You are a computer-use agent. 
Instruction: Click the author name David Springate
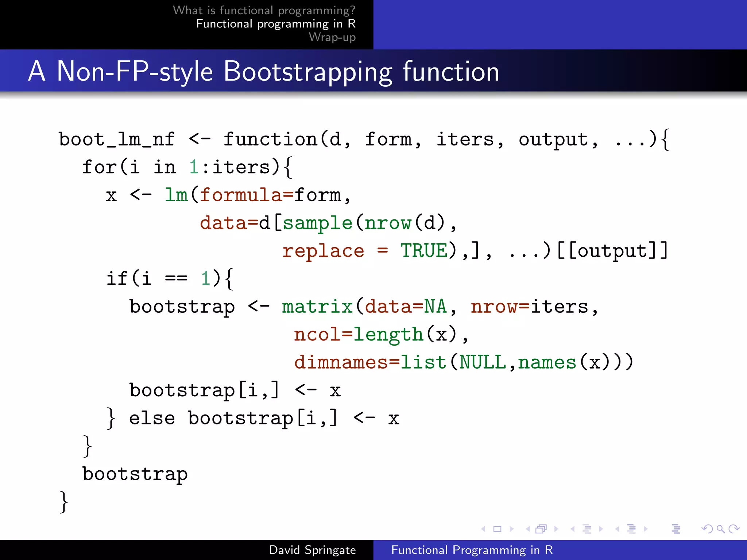[x=312, y=550]
